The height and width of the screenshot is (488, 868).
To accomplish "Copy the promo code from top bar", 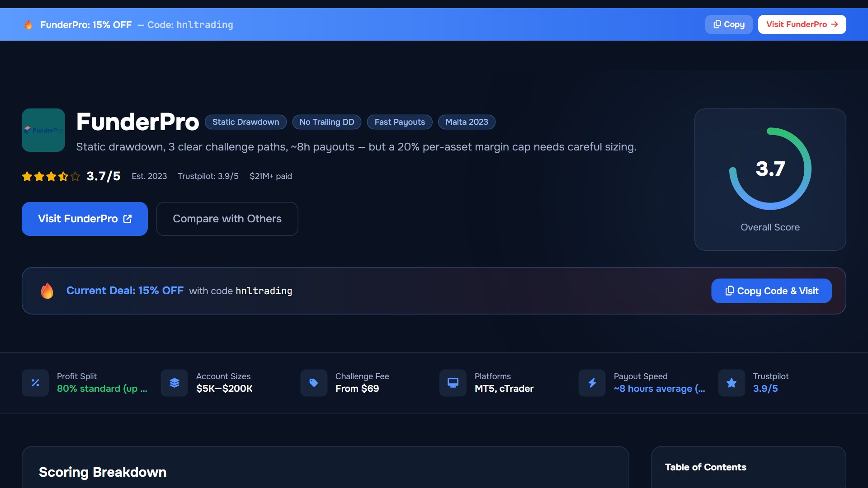I will click(x=729, y=24).
